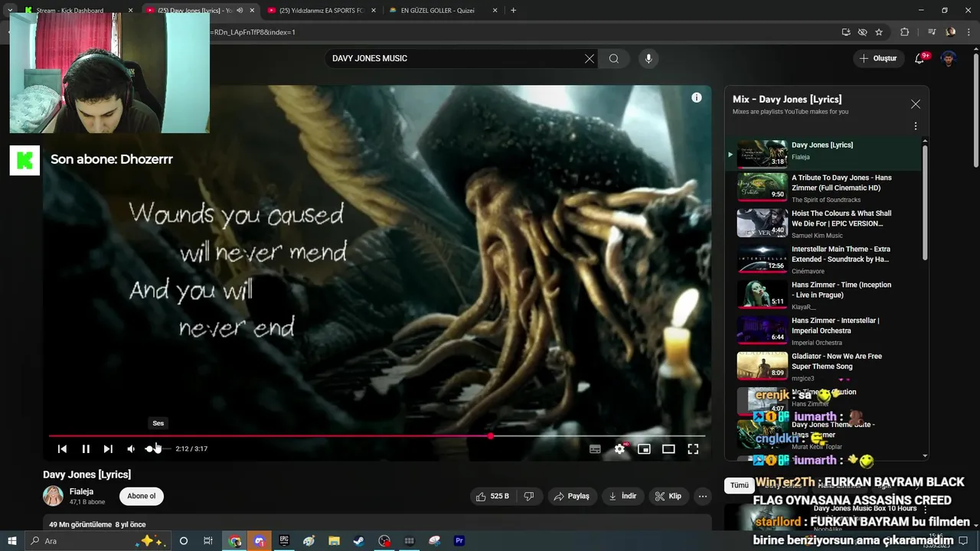Switch to EN GÜZEL GOLLER Quizei tab

pos(443,11)
